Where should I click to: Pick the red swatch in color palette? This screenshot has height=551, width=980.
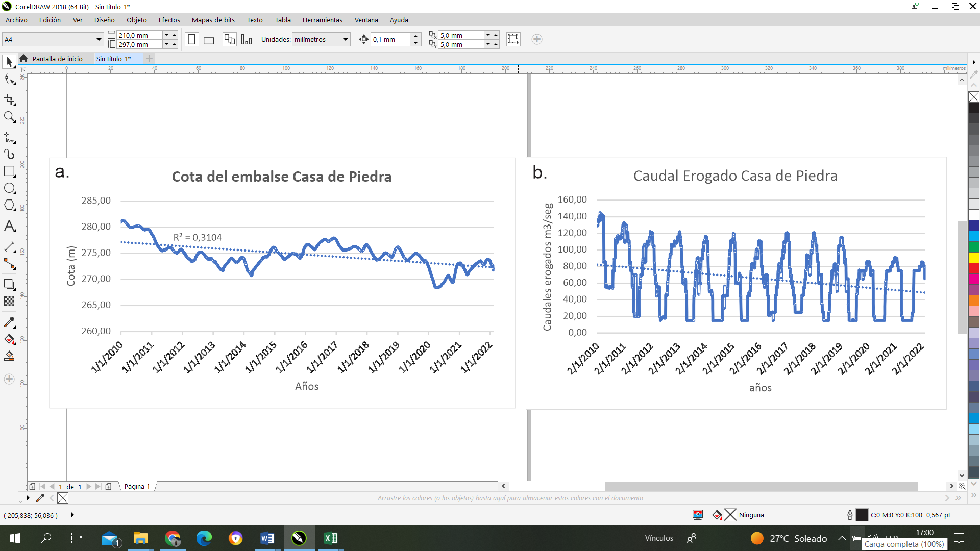click(974, 268)
